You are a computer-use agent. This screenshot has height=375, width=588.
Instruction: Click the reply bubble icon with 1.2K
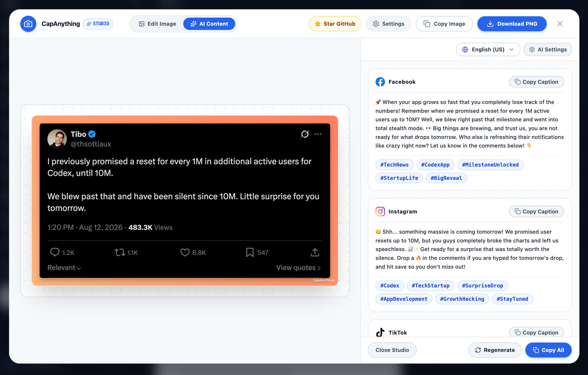[x=55, y=252]
